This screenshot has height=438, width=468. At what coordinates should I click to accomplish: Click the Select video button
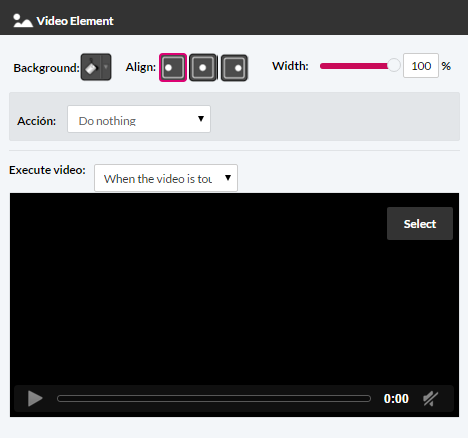[x=420, y=224]
